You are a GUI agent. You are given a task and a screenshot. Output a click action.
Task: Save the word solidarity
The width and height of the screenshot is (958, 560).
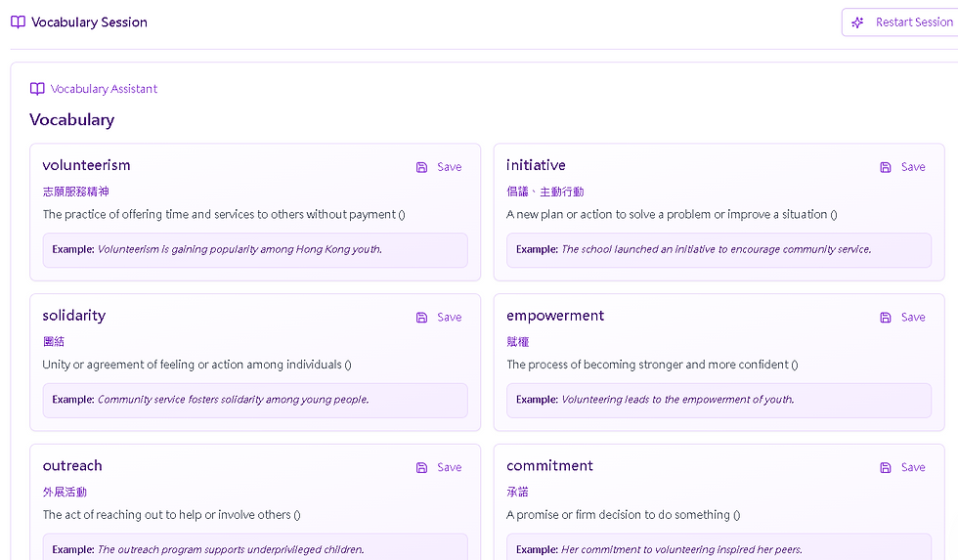[439, 317]
